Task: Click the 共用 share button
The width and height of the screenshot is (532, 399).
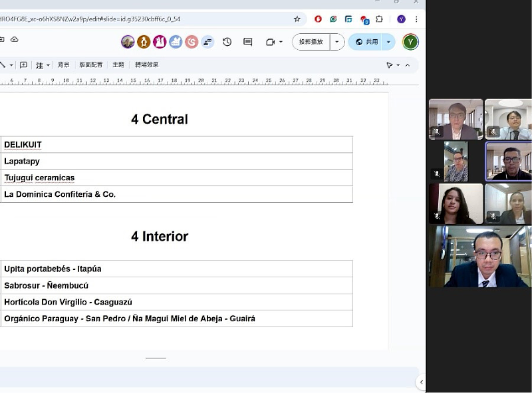Action: coord(366,42)
